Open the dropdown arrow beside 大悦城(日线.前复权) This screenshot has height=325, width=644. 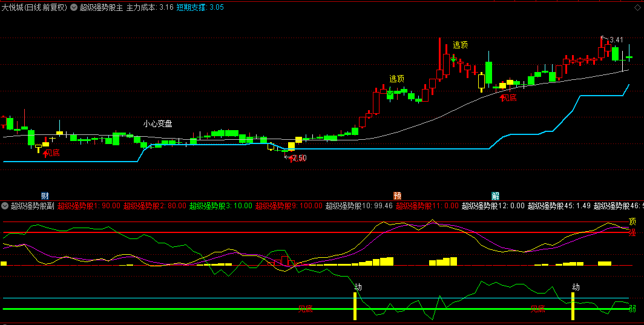74,7
